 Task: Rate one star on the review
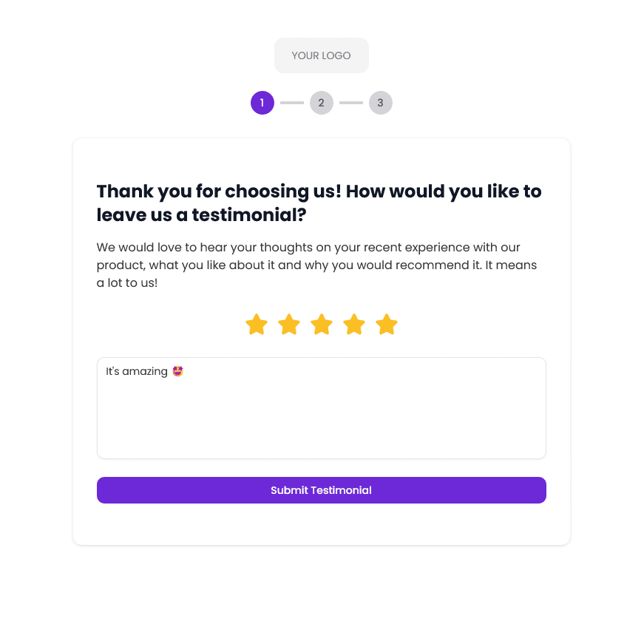[257, 324]
